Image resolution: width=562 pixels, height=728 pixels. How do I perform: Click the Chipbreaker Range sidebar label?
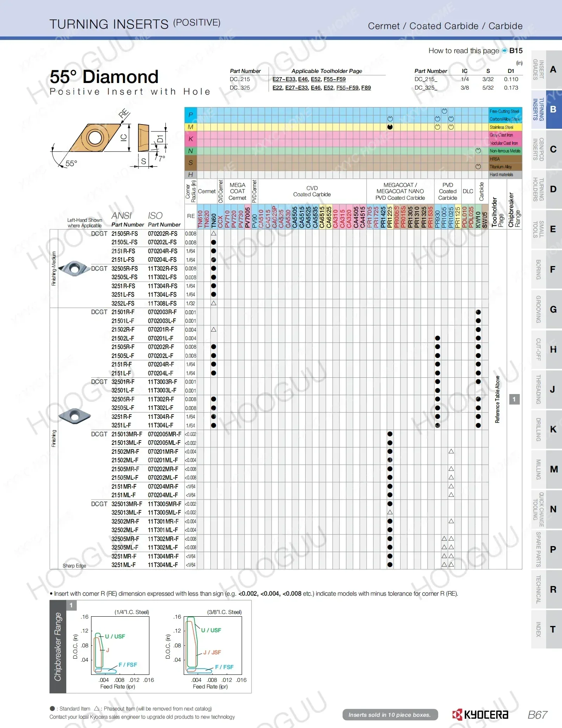click(x=58, y=647)
